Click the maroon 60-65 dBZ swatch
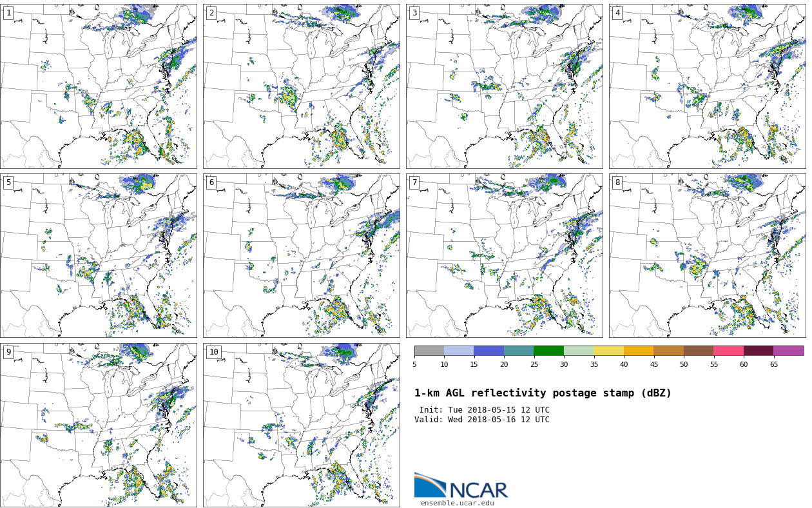 click(x=759, y=351)
